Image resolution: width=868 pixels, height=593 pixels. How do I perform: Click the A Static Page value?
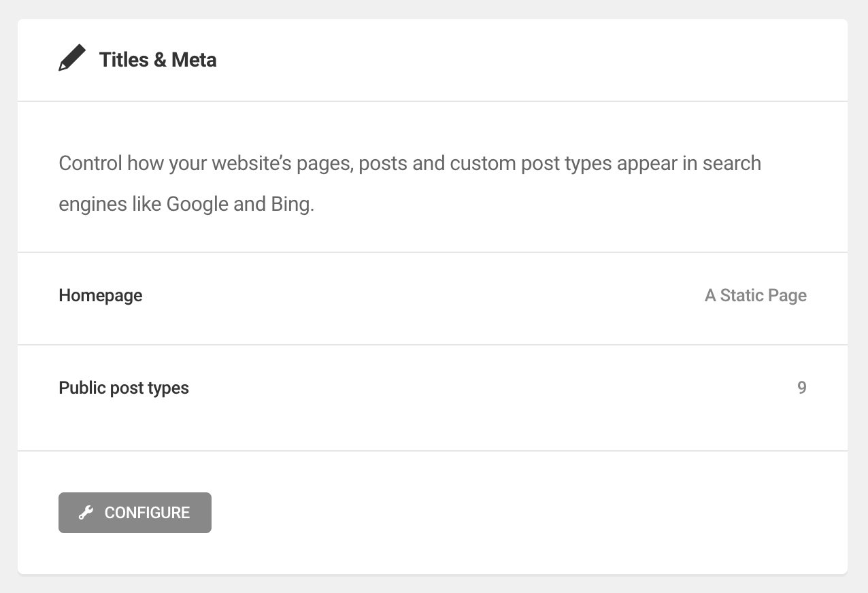point(755,295)
